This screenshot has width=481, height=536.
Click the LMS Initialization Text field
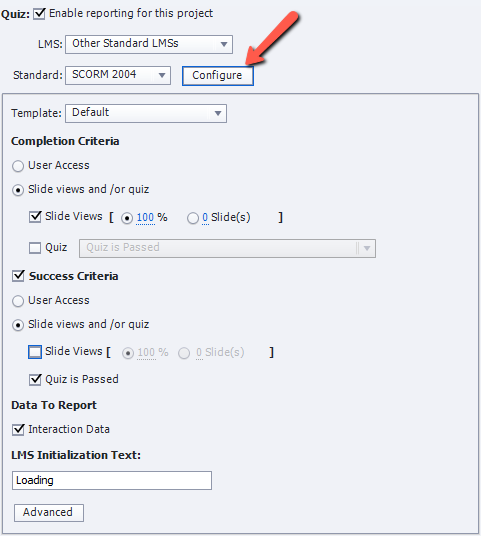[112, 480]
